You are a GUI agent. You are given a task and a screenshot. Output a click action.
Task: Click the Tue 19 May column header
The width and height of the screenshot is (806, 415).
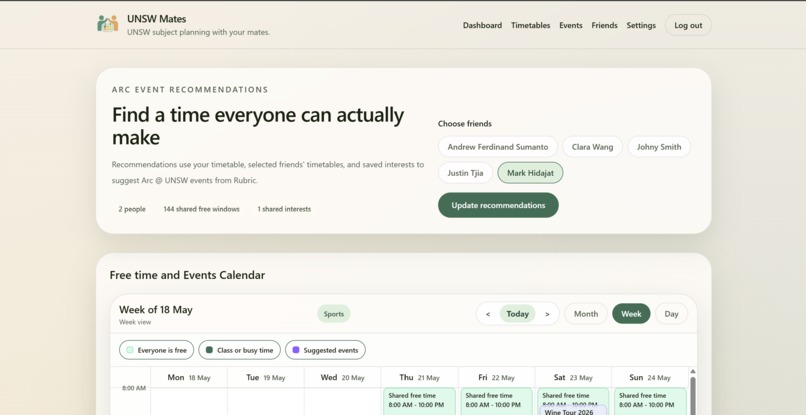[x=265, y=377]
